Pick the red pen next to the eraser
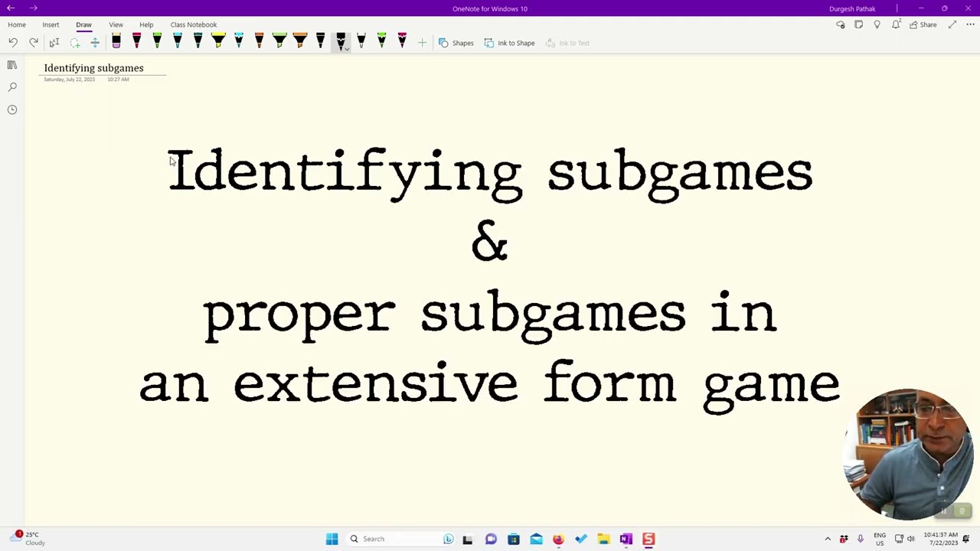Image resolution: width=980 pixels, height=551 pixels. (x=136, y=41)
